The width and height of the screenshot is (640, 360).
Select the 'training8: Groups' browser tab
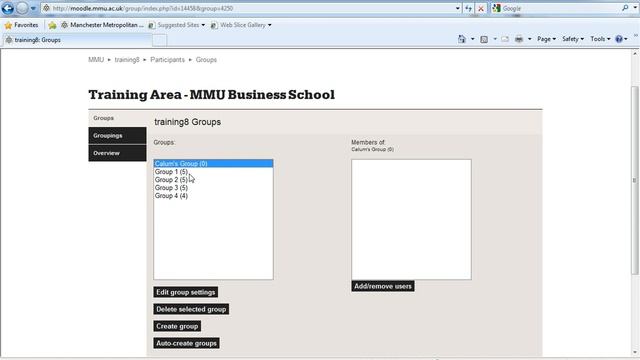[x=77, y=40]
